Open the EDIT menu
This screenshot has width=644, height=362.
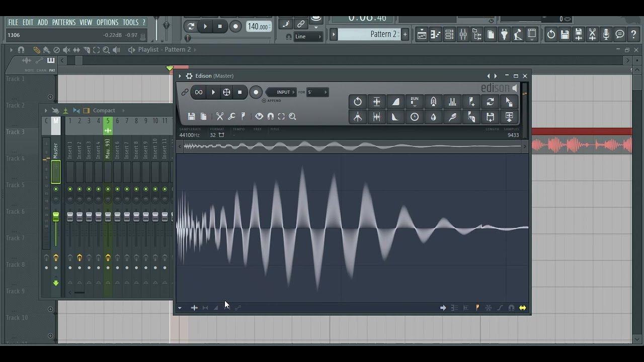coord(28,22)
